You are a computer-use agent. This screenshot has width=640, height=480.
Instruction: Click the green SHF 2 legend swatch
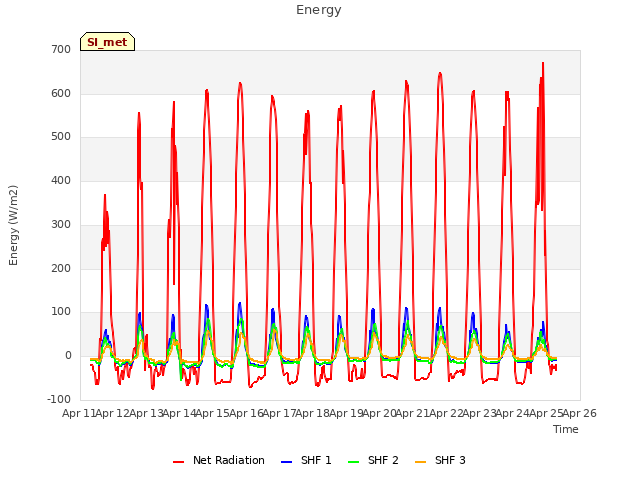pos(353,461)
